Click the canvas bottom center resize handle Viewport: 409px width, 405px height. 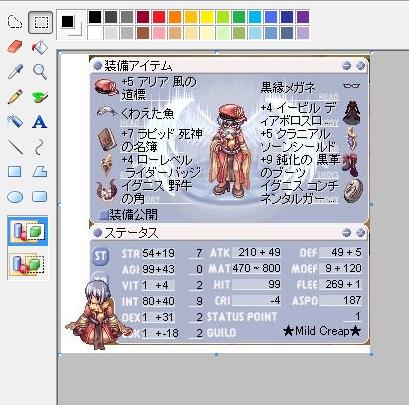(x=216, y=355)
